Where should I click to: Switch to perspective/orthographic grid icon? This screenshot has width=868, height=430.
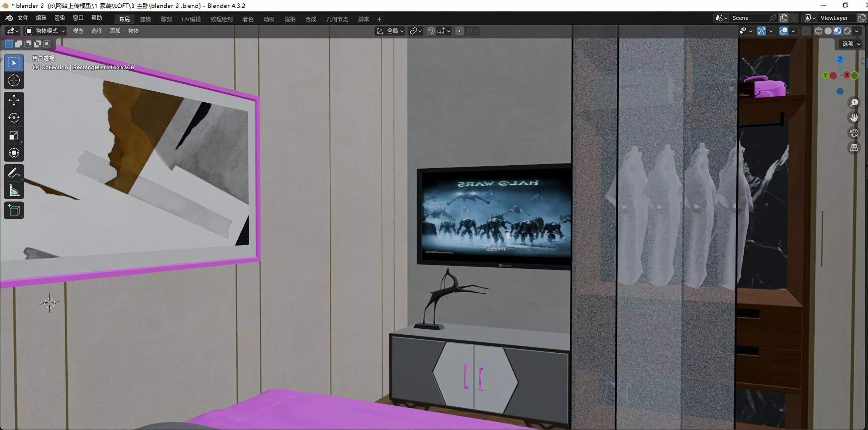pyautogui.click(x=854, y=148)
